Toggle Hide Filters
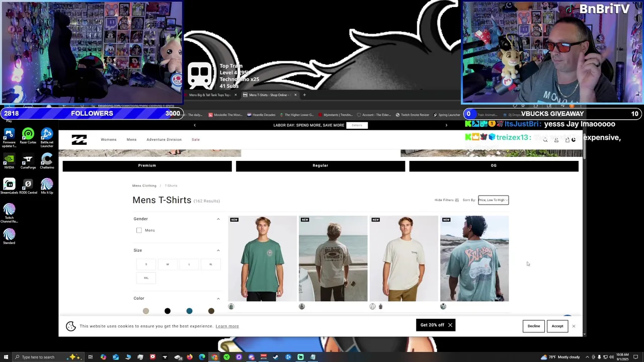644x362 pixels. (447, 200)
